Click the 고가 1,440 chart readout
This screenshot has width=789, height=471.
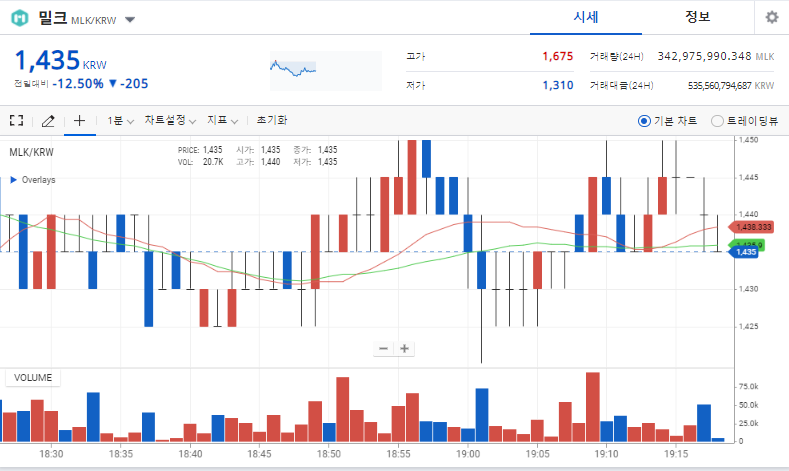258,162
